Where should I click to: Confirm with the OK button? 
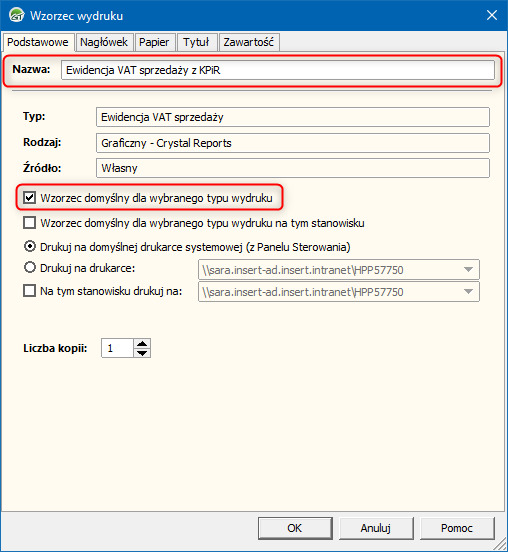click(x=295, y=528)
